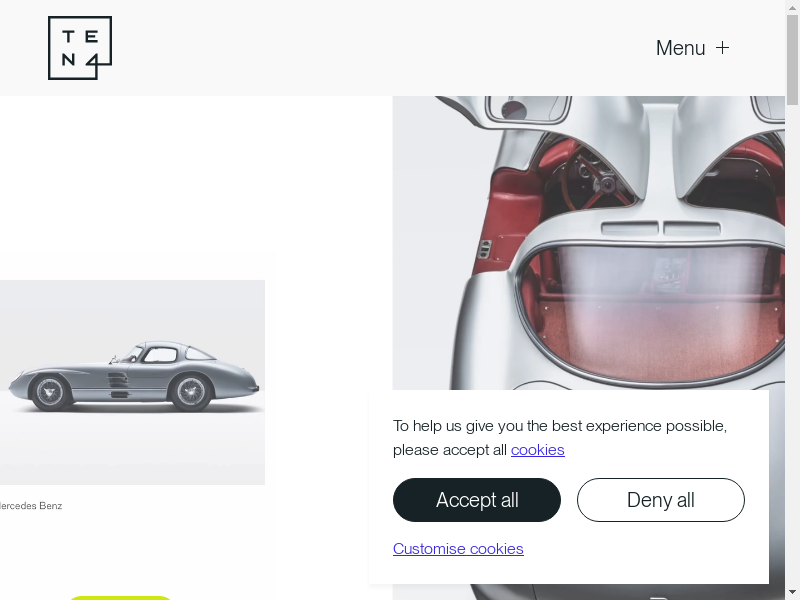Image resolution: width=800 pixels, height=600 pixels.
Task: Open the Customise cookies link
Action: tap(458, 549)
